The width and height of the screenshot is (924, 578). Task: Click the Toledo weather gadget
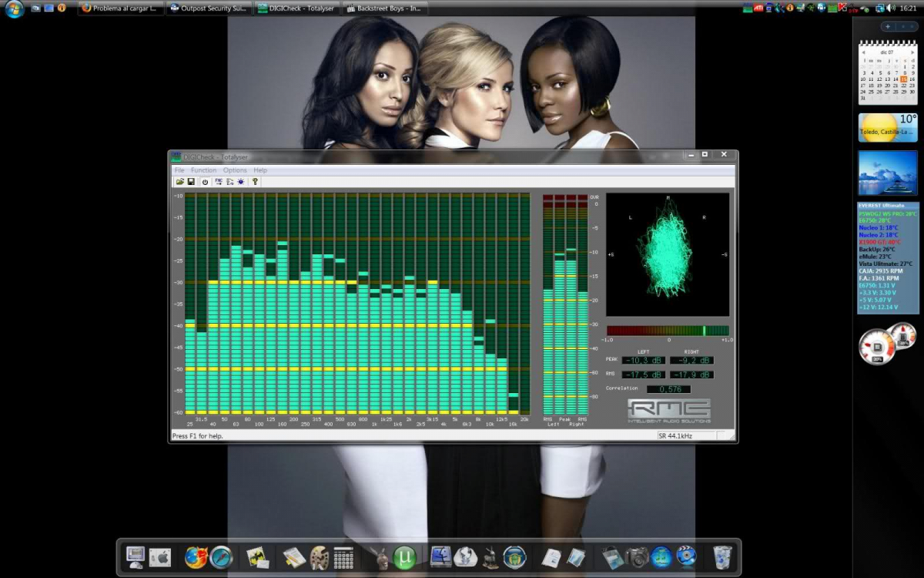tap(888, 128)
